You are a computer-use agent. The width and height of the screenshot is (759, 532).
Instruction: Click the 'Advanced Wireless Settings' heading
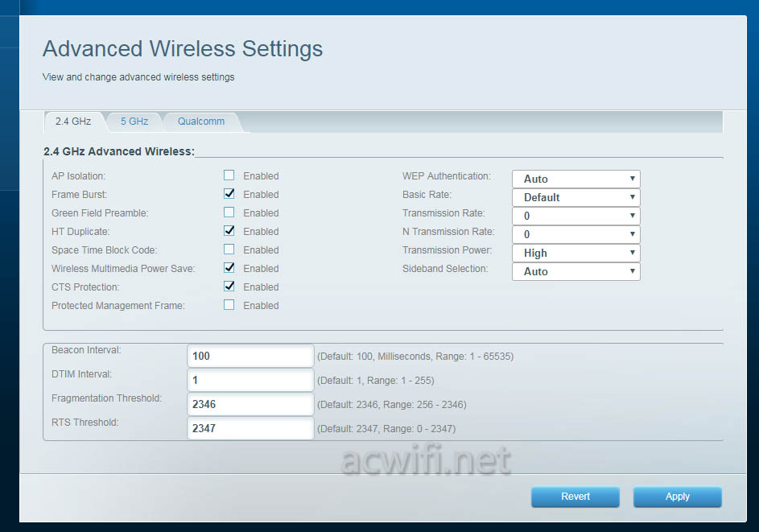click(183, 49)
